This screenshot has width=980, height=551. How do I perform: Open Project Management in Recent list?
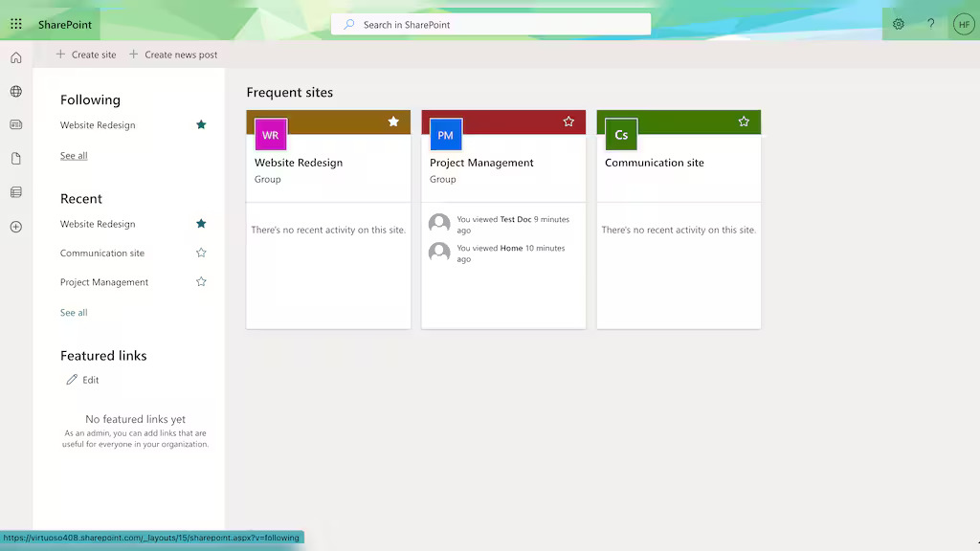(104, 282)
